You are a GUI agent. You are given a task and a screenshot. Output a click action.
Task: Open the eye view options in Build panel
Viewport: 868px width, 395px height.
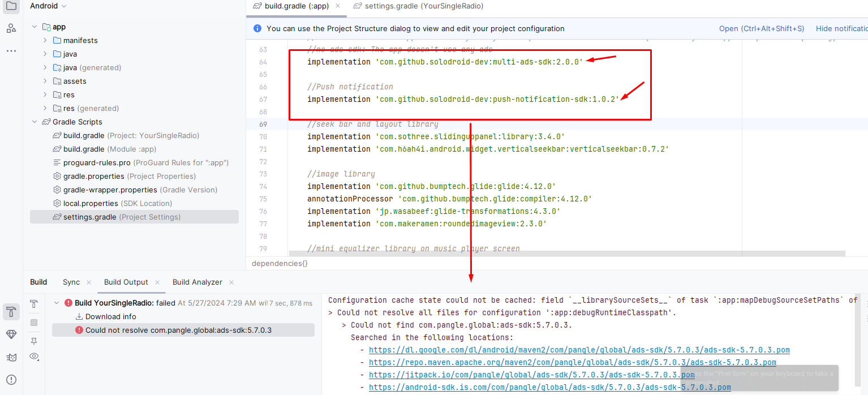tap(34, 357)
